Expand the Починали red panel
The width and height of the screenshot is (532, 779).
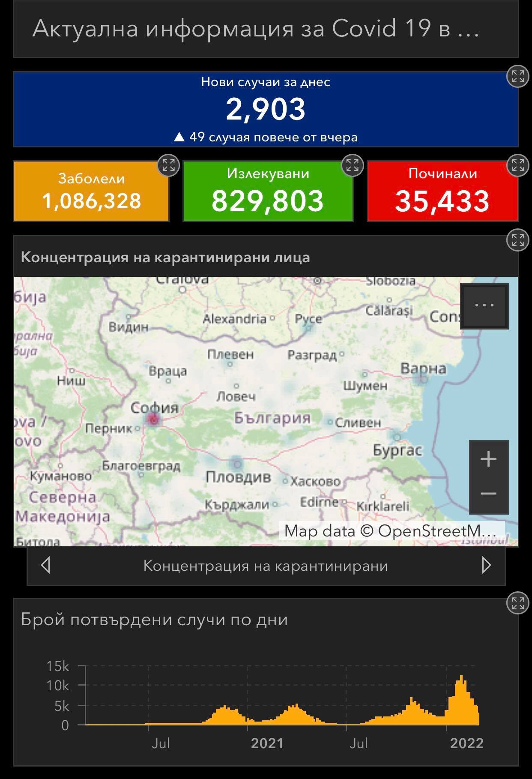pyautogui.click(x=518, y=165)
